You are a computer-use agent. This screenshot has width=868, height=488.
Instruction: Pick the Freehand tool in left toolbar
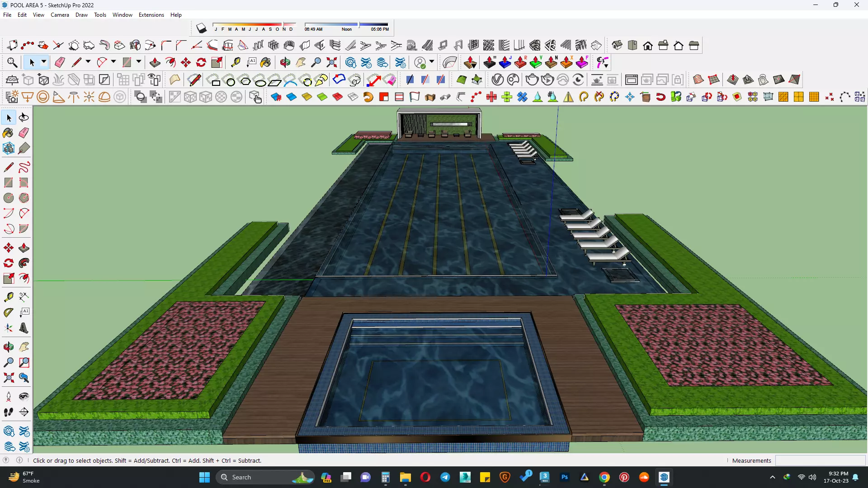(x=24, y=167)
